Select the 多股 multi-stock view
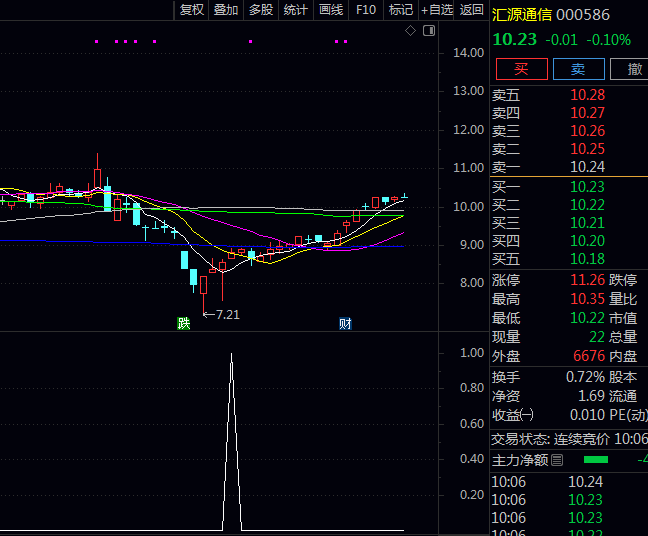 coord(261,10)
